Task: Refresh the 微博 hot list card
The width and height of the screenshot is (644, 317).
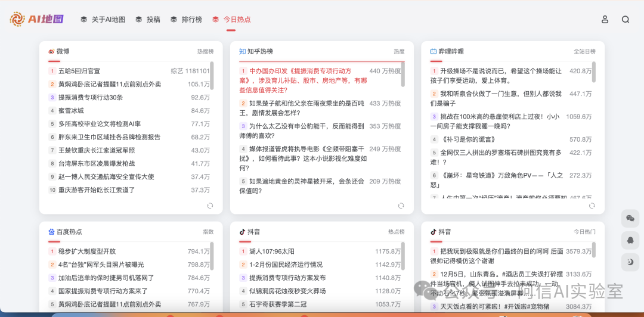Action: point(210,206)
